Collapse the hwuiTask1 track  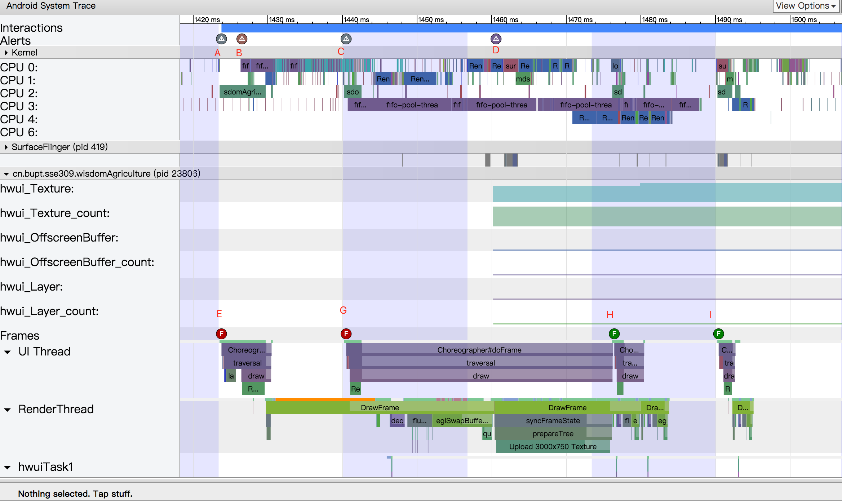(x=7, y=468)
